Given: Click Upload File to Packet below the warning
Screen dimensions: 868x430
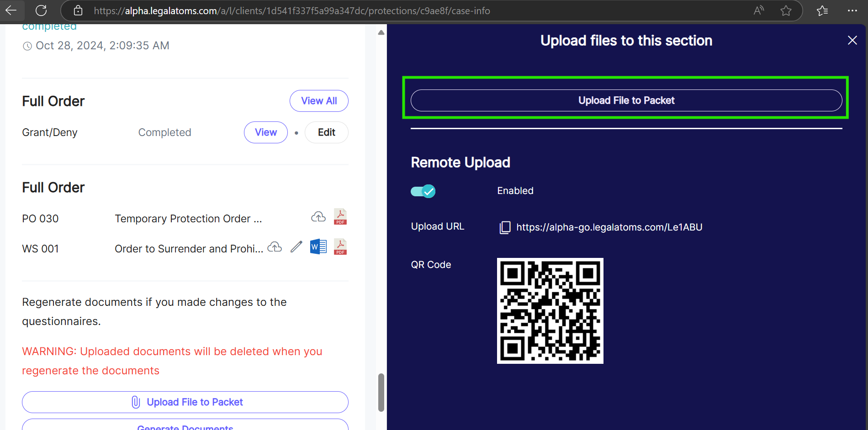Looking at the screenshot, I should 185,402.
